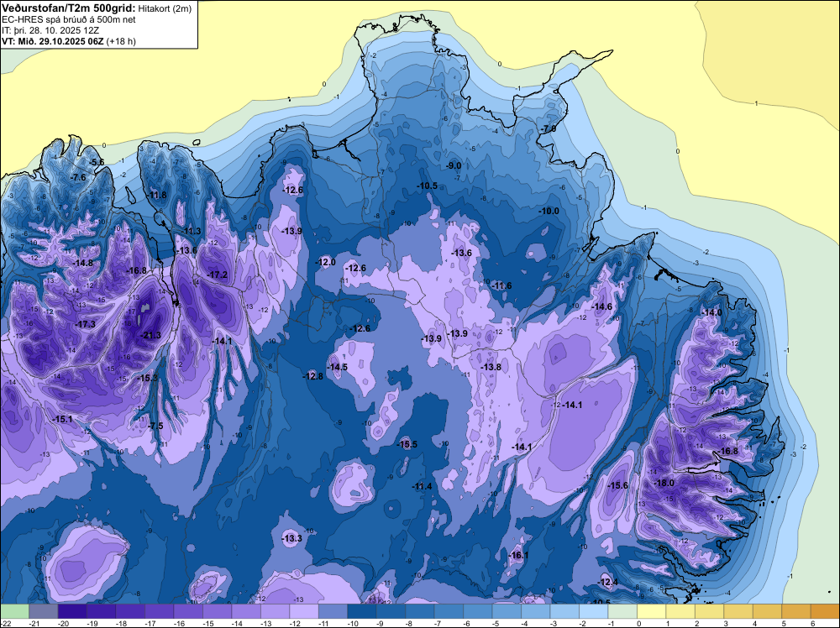
Task: Click the '-18' legend scale label
Action: tap(122, 623)
